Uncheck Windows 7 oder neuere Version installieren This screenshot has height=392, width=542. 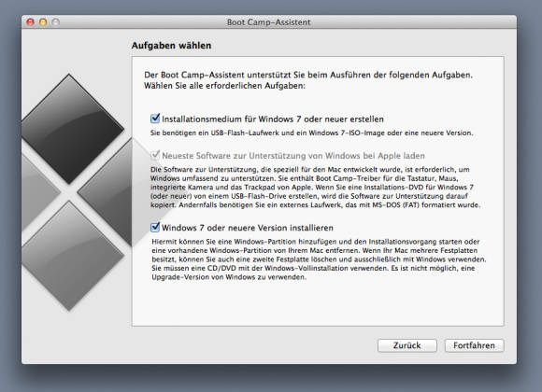coord(155,228)
